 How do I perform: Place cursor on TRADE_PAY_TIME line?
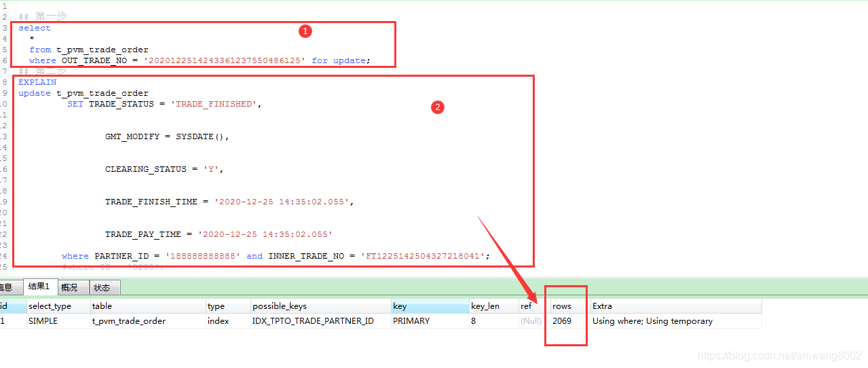coord(219,234)
